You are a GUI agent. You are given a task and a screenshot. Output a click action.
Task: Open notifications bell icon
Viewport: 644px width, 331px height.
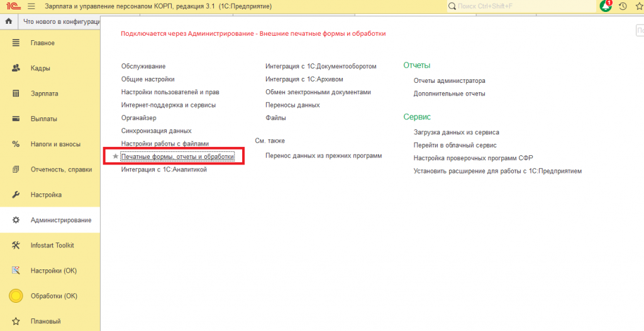[606, 6]
